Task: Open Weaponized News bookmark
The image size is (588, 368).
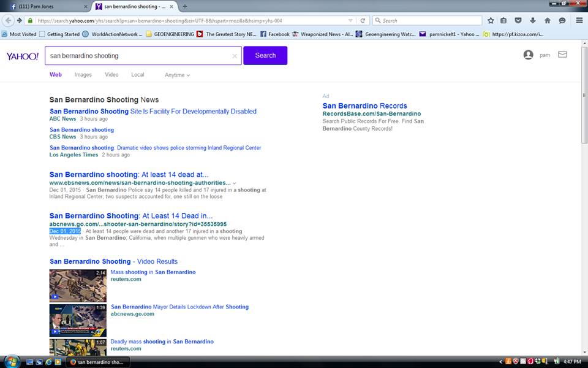Action: click(x=323, y=34)
